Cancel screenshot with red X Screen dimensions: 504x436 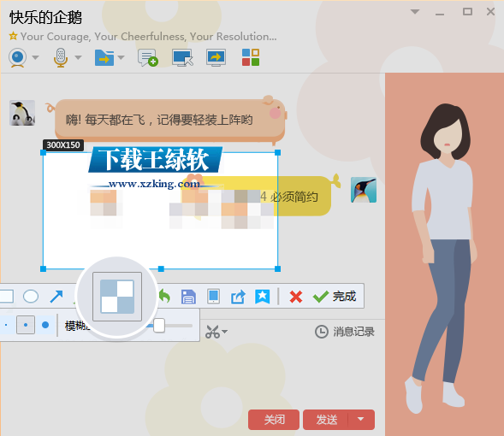(296, 297)
